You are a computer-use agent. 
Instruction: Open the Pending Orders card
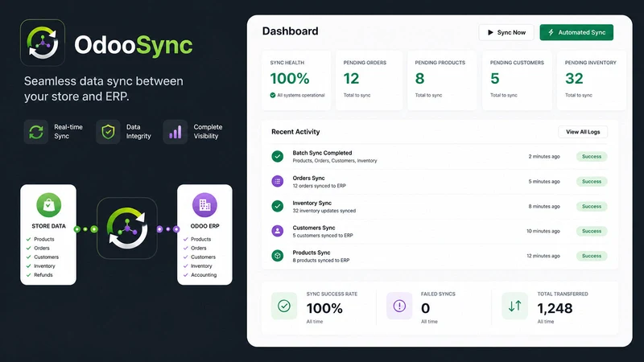pyautogui.click(x=369, y=80)
